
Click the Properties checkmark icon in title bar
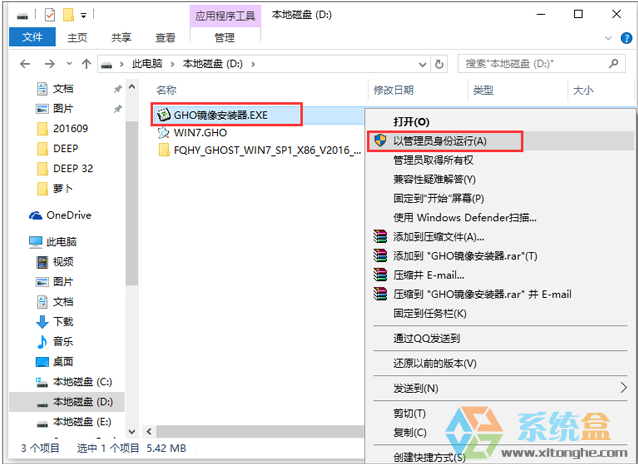[x=49, y=15]
